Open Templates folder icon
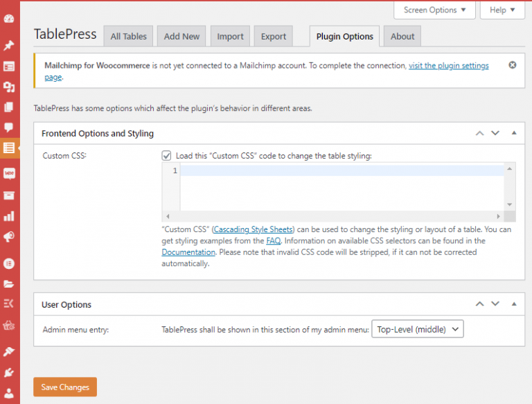Viewport: 532px width, 404px height. (x=9, y=284)
